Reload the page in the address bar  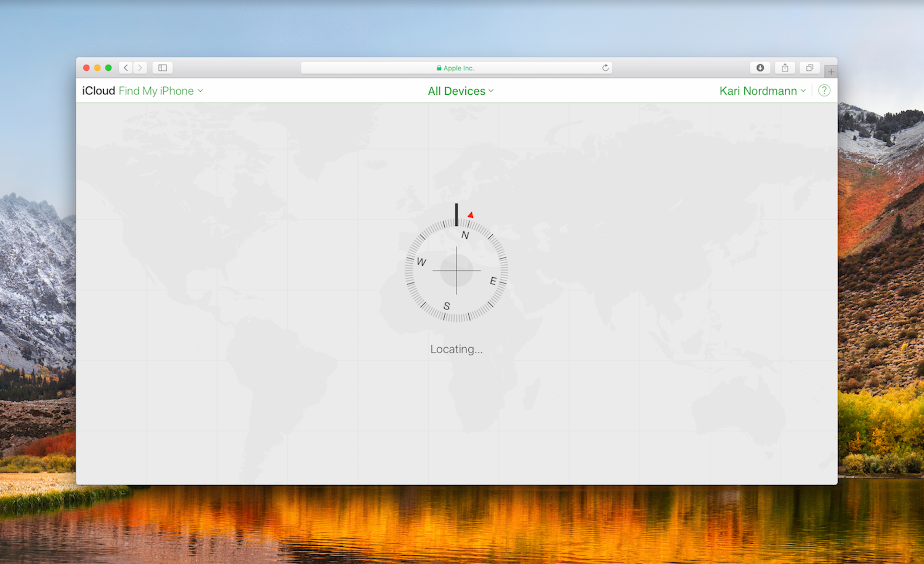[605, 68]
